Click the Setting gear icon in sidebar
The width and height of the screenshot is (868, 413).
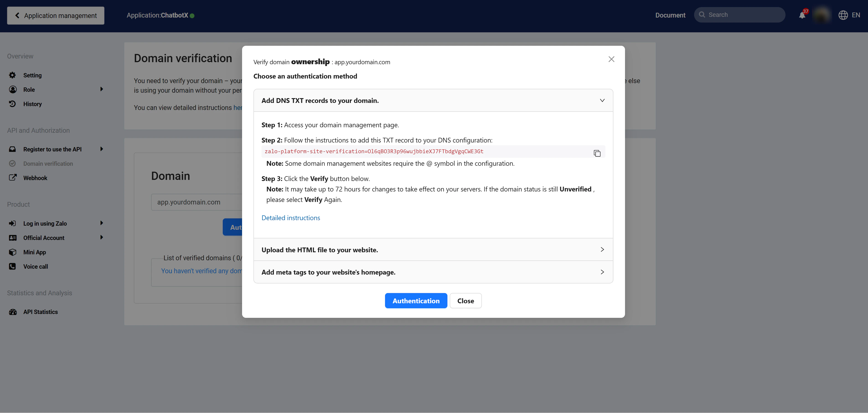coord(13,75)
